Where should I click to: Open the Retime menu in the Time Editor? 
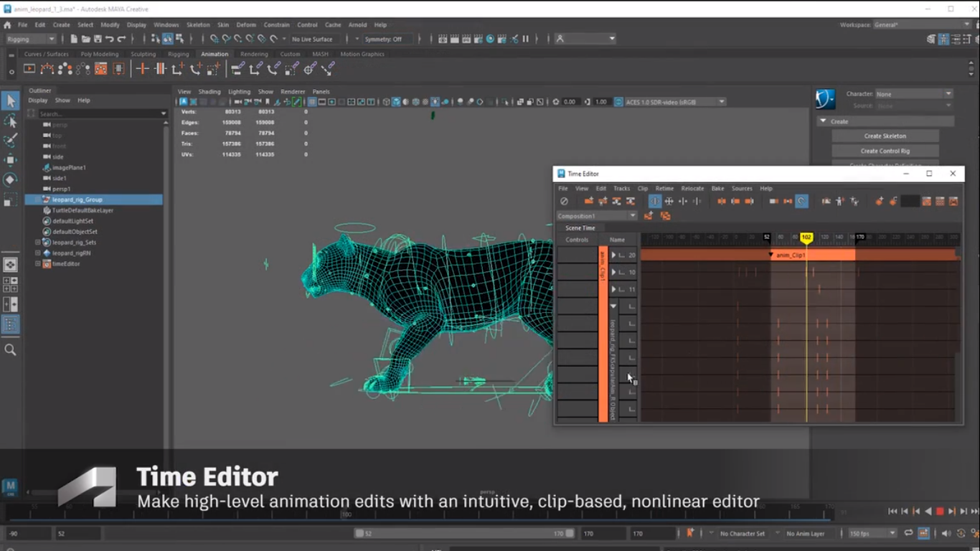(664, 189)
